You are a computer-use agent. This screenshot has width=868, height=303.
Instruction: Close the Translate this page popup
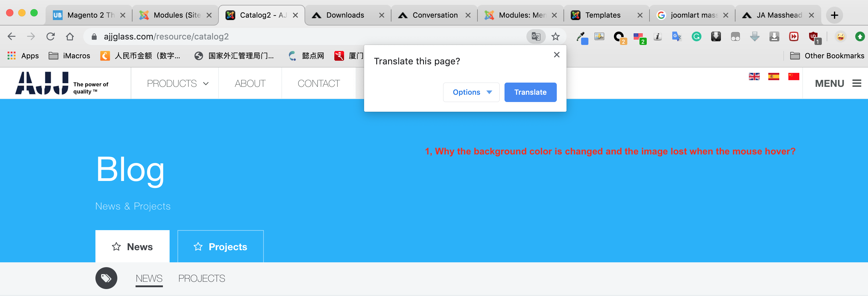(556, 55)
